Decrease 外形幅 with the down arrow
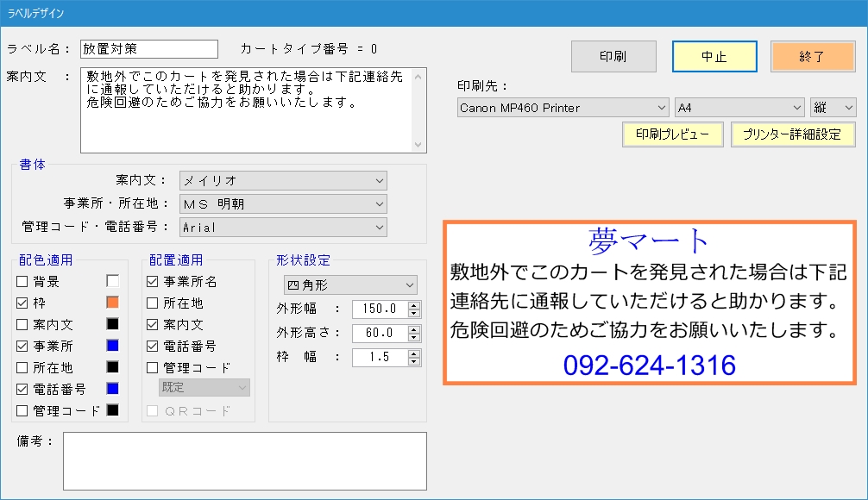 pyautogui.click(x=414, y=313)
